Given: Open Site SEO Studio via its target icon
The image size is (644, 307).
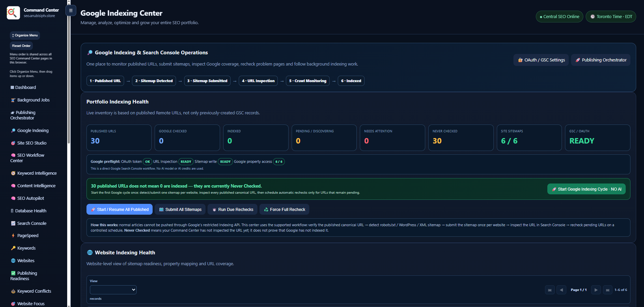Looking at the screenshot, I should click(13, 143).
